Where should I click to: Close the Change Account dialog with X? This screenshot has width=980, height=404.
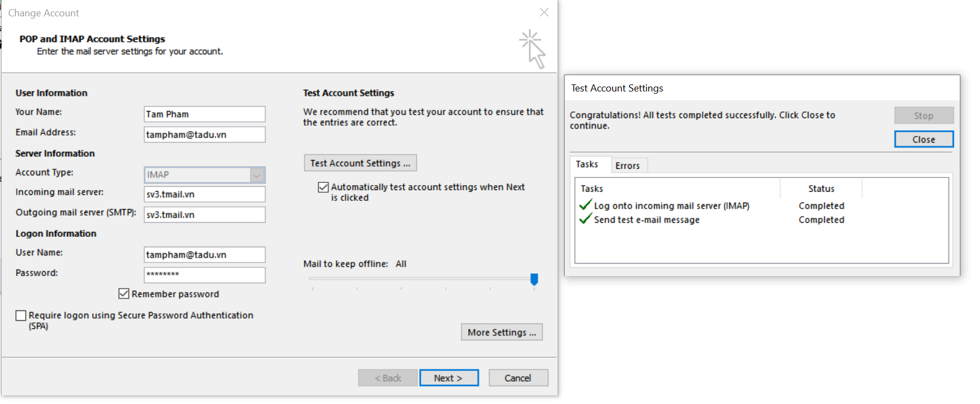pyautogui.click(x=544, y=12)
